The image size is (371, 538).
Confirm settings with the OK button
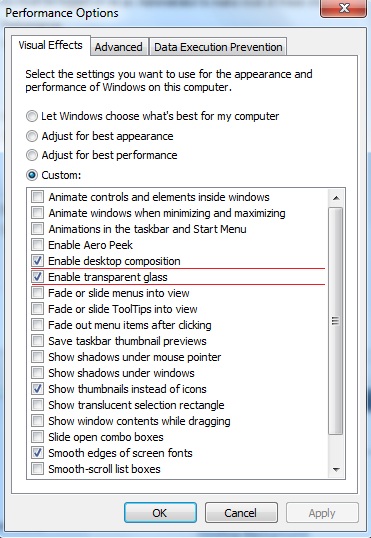click(x=160, y=513)
